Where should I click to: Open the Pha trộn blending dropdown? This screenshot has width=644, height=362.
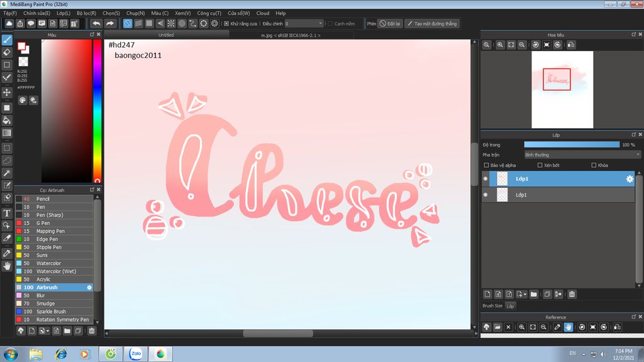582,155
